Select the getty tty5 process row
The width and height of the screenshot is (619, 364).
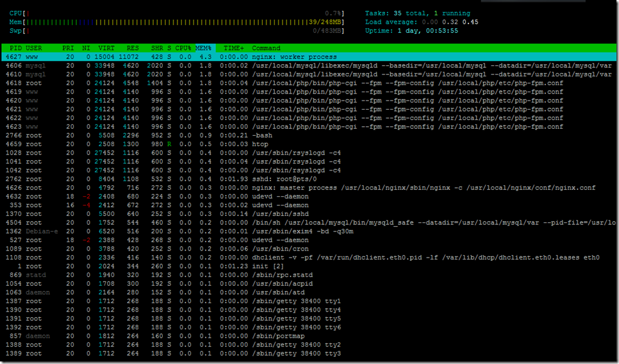[x=309, y=318]
